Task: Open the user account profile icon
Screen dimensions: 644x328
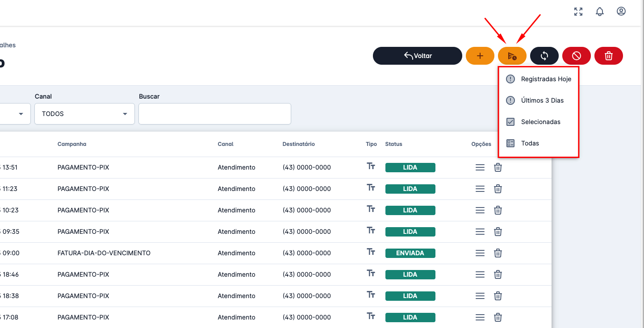Action: coord(621,12)
